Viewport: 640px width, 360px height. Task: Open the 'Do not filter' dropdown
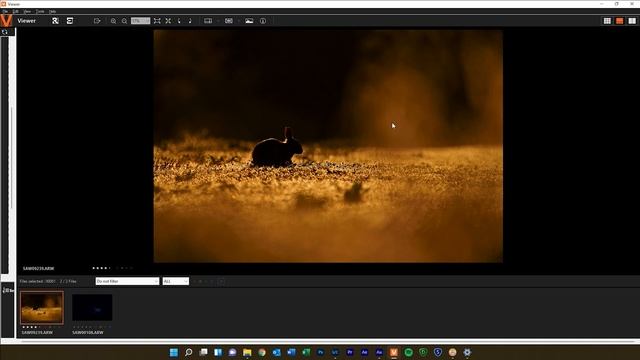tap(127, 281)
